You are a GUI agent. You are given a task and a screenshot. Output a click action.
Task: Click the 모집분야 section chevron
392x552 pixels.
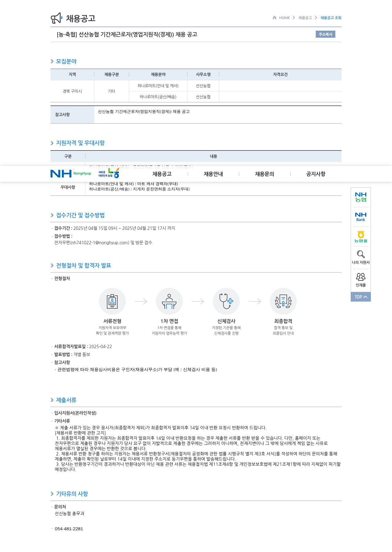(x=52, y=61)
